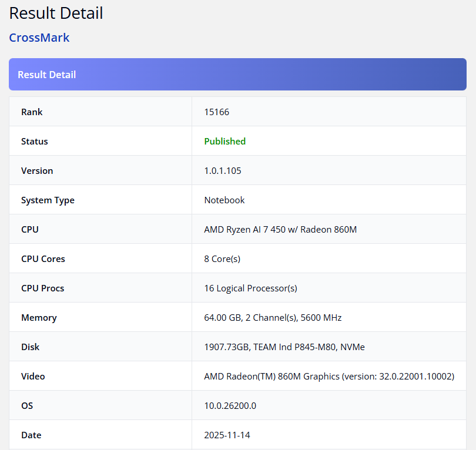Click the CPU Procs row label
476x450 pixels.
43,288
